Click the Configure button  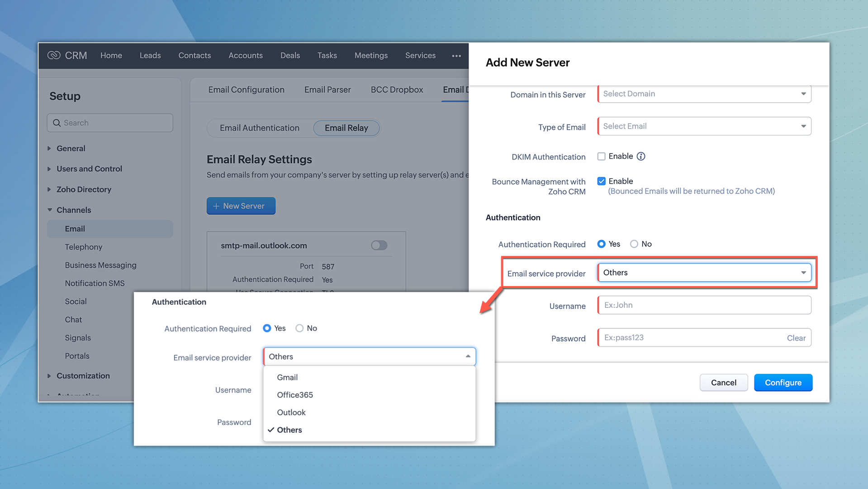coord(783,383)
